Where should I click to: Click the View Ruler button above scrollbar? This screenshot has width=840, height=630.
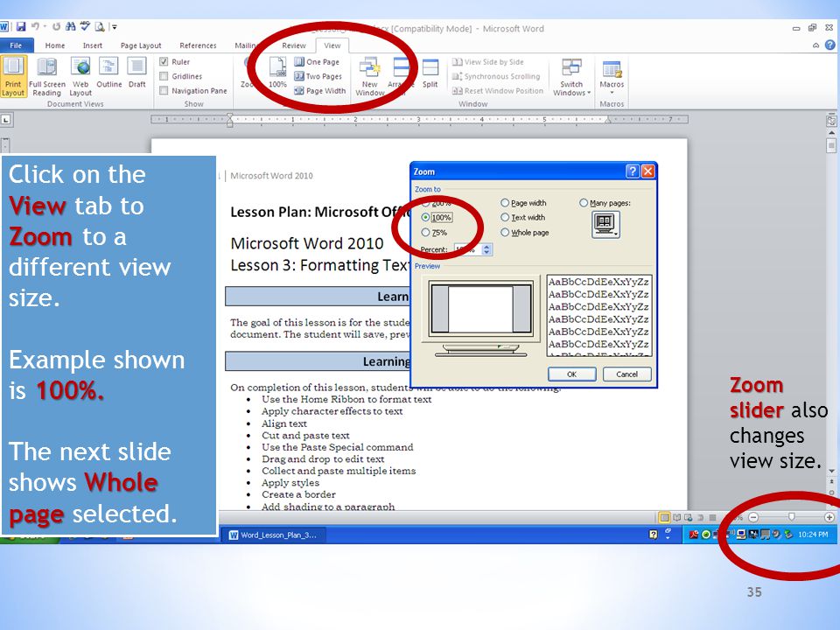(831, 121)
